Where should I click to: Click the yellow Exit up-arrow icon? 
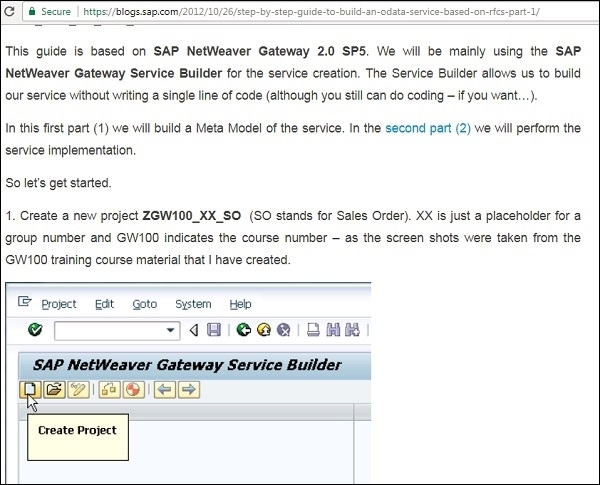pyautogui.click(x=264, y=330)
